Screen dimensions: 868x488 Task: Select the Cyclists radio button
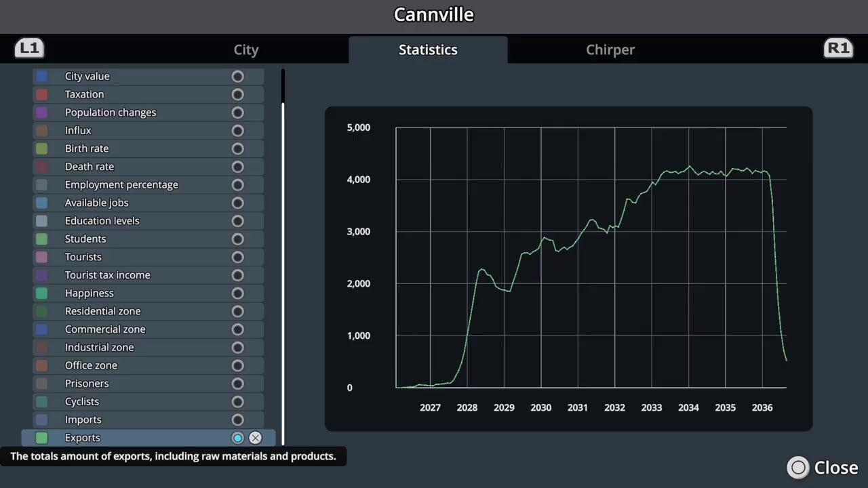[x=237, y=402]
